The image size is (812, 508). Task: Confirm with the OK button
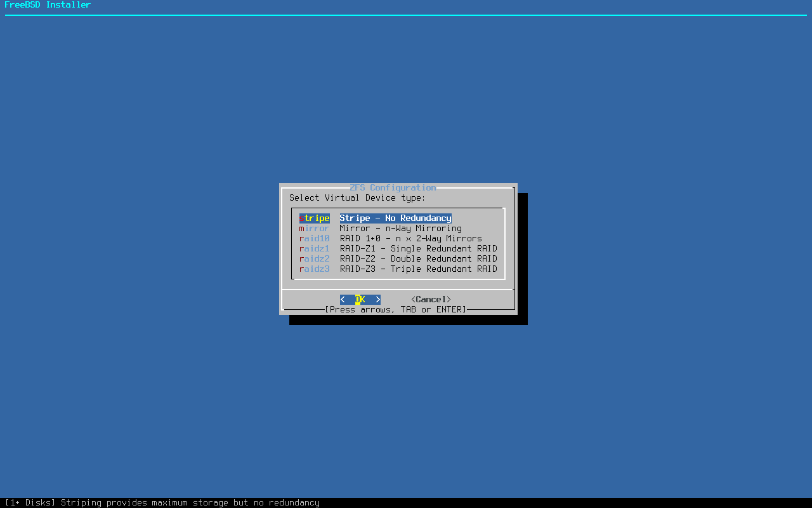pyautogui.click(x=360, y=299)
